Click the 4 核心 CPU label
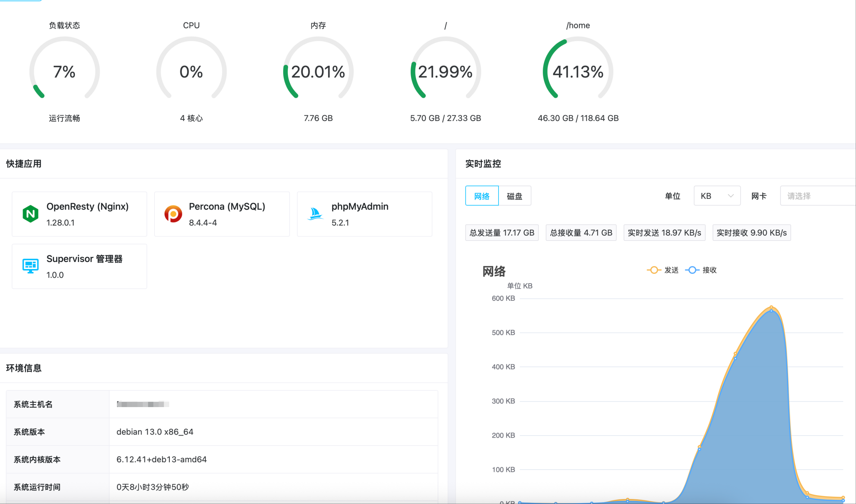This screenshot has width=856, height=504. [191, 118]
